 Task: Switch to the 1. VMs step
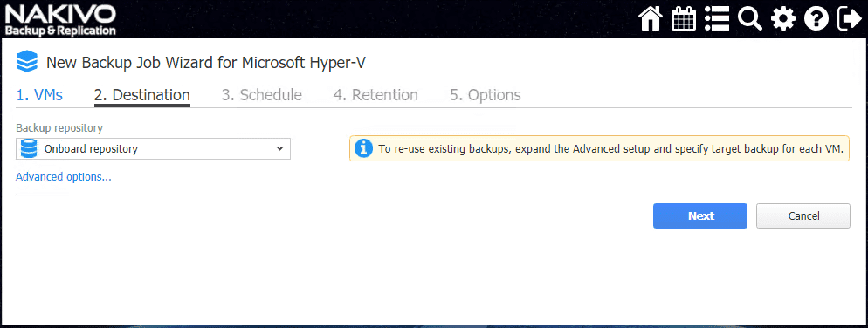pos(39,95)
